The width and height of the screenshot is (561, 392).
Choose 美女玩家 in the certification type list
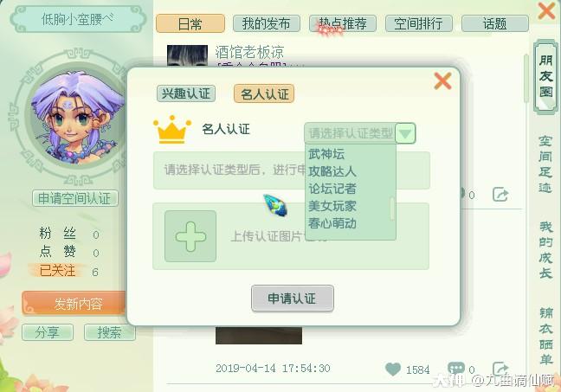tap(332, 206)
